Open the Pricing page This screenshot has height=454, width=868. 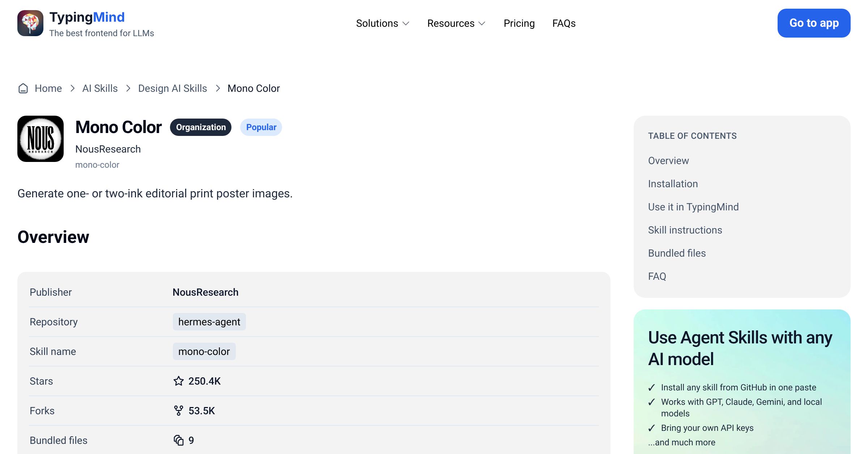519,23
